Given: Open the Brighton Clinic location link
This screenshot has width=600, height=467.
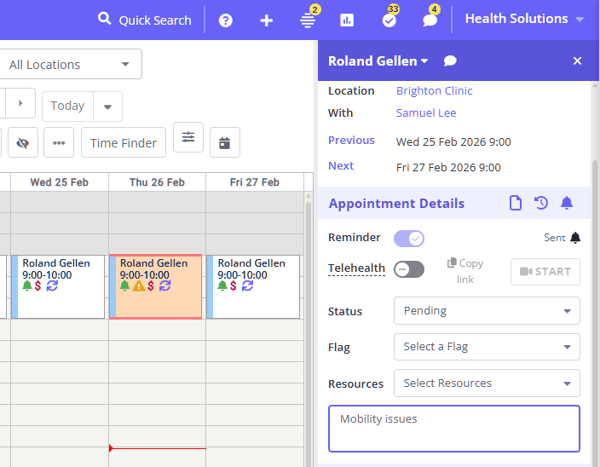Looking at the screenshot, I should (x=434, y=91).
